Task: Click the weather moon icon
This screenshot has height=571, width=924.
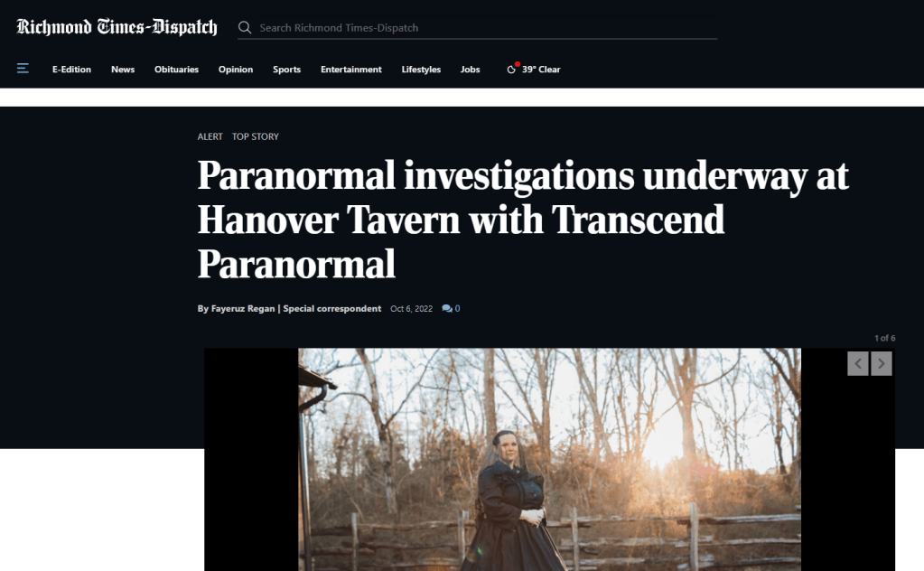Action: tap(511, 69)
